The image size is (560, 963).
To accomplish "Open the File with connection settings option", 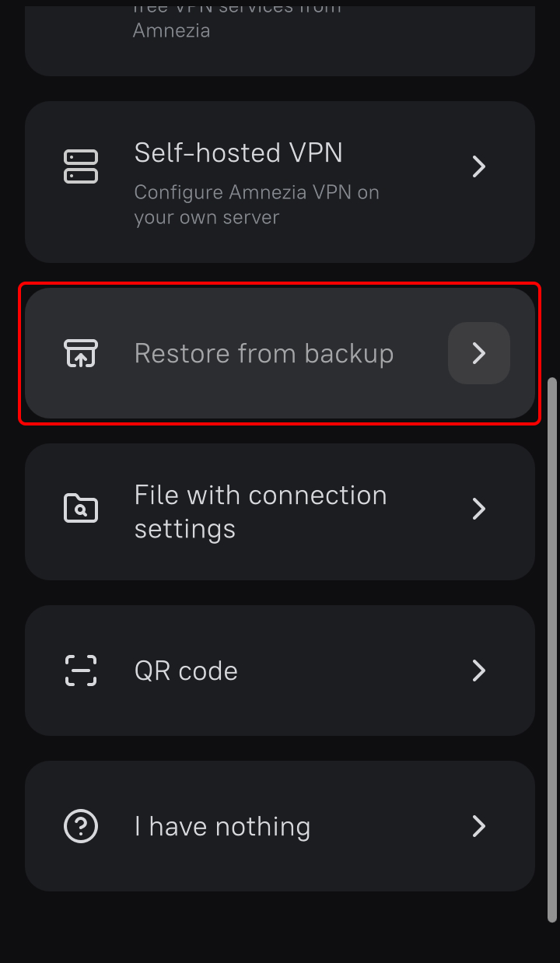I will coord(260,512).
